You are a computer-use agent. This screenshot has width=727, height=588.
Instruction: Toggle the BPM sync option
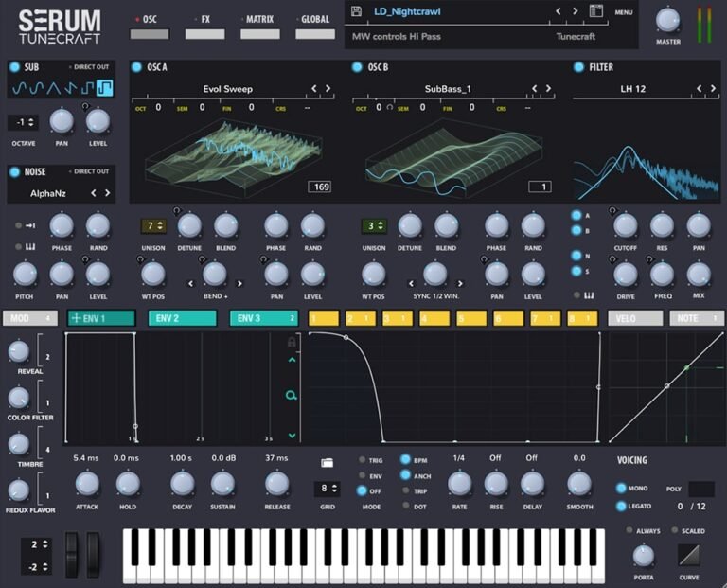[x=405, y=459]
